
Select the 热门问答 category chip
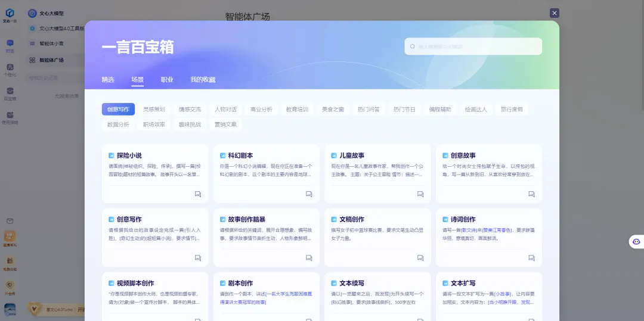369,110
